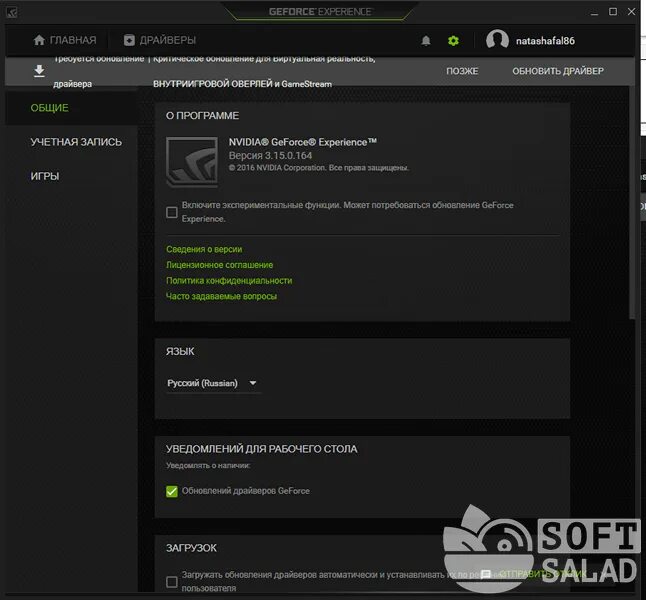Click the driver download arrow icon
The height and width of the screenshot is (600, 646).
pyautogui.click(x=39, y=71)
